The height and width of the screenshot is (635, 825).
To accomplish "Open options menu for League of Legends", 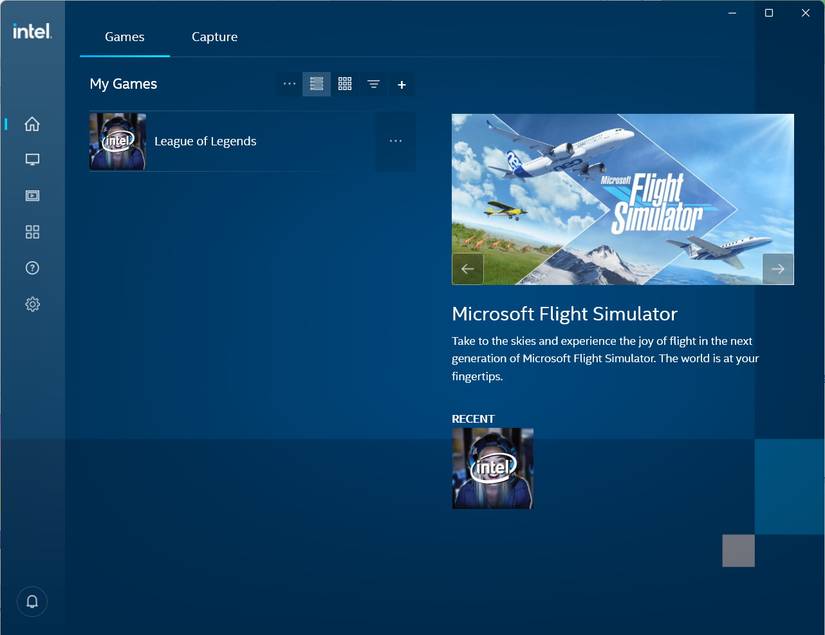I will [395, 141].
